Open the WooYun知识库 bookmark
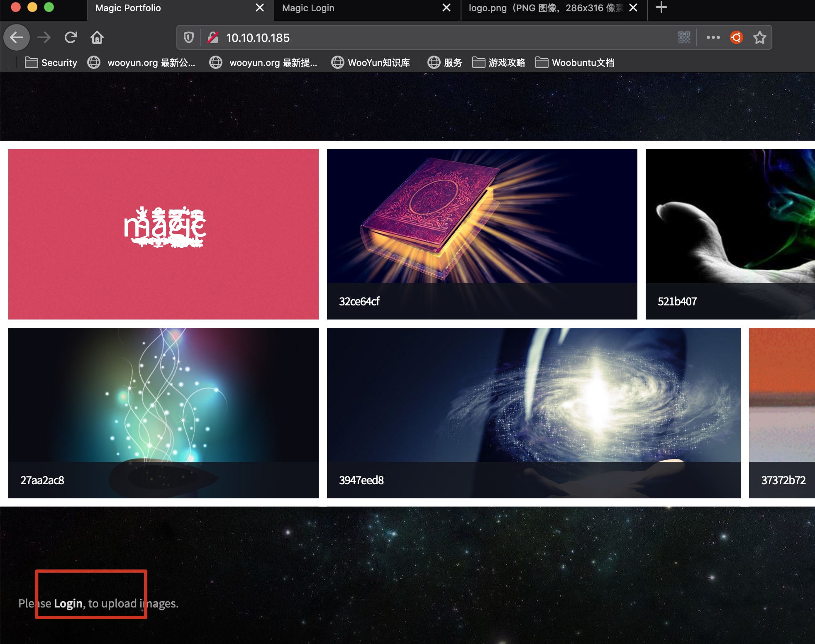 click(371, 63)
